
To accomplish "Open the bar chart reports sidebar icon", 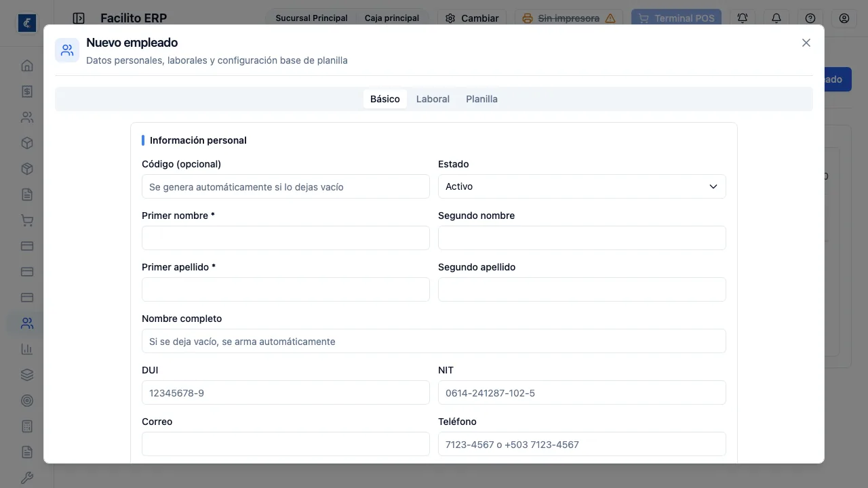I will click(x=27, y=349).
